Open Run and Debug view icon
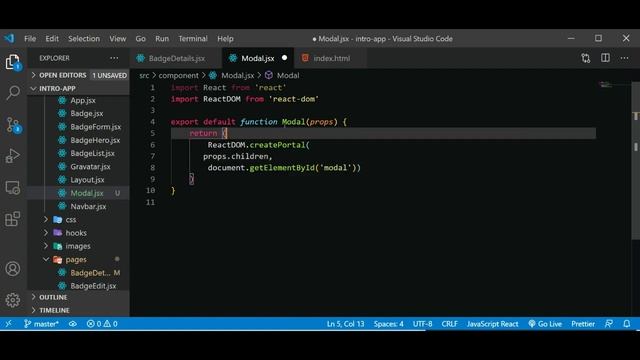This screenshot has width=640, height=360. click(13, 156)
